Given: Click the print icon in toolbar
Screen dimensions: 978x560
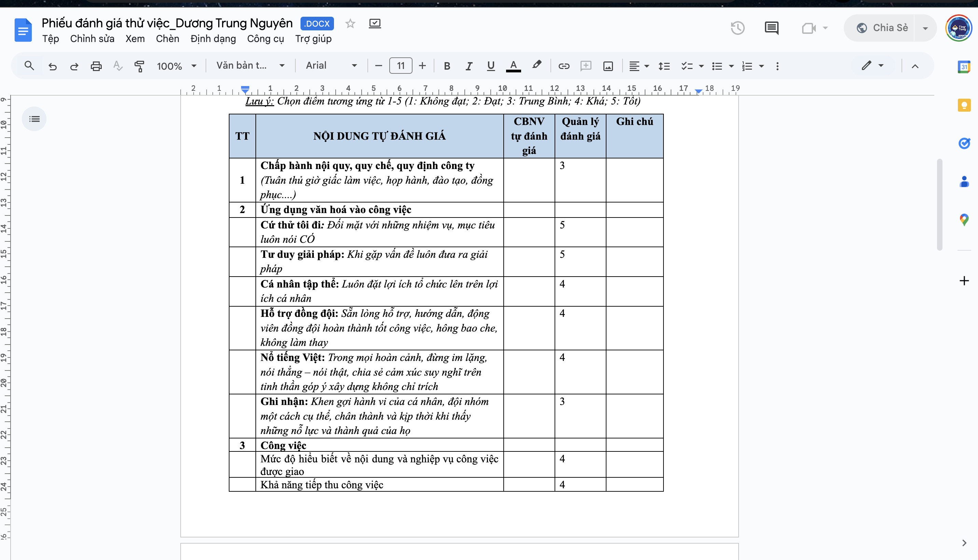Looking at the screenshot, I should 96,66.
